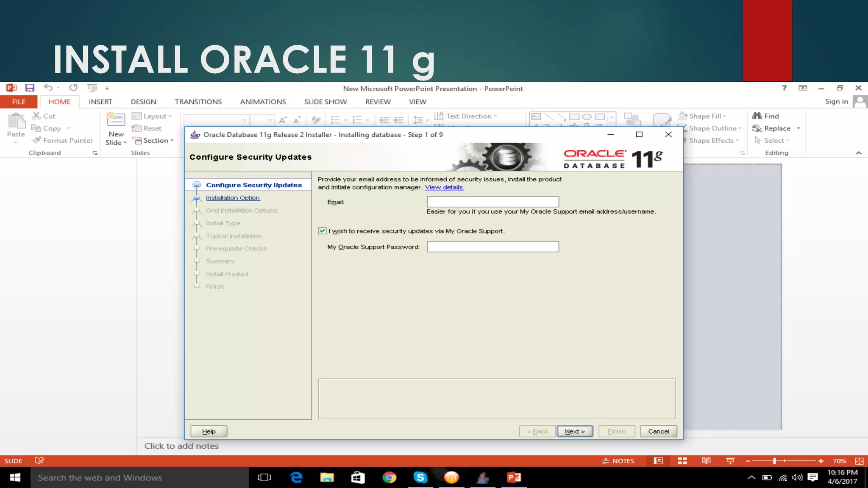This screenshot has height=488, width=868.
Task: Uncheck receive security updates via My Oracle Support
Action: coord(322,231)
